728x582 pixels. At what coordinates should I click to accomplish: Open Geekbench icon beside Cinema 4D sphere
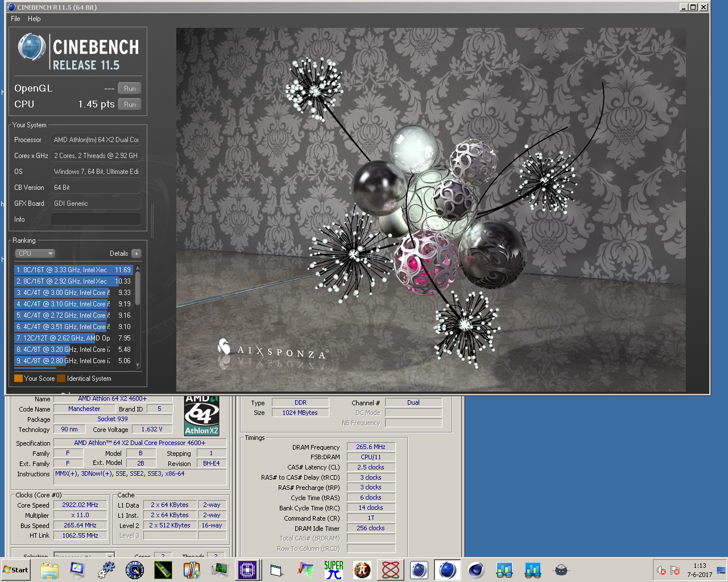pos(504,570)
